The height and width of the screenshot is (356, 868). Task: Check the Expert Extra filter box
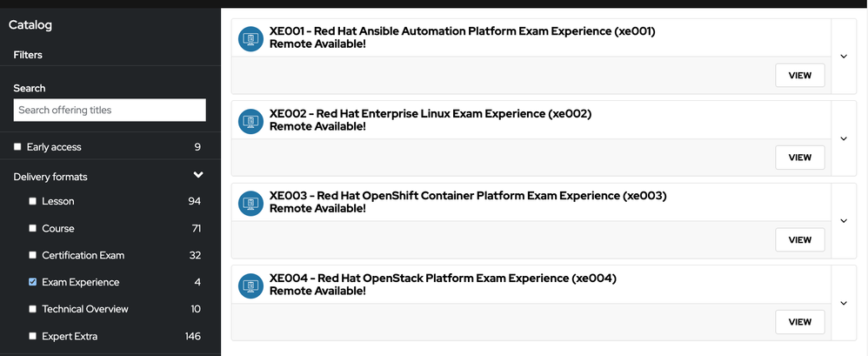(x=33, y=336)
